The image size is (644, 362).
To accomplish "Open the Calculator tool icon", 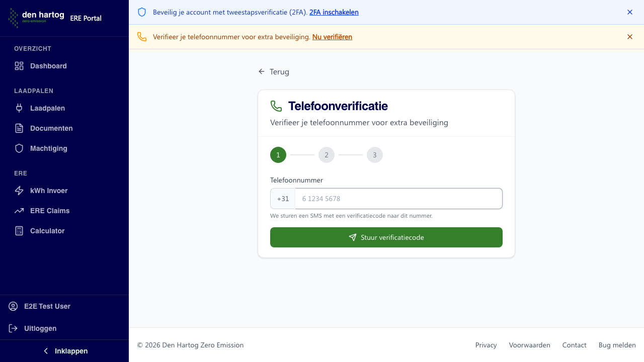I will [x=19, y=231].
